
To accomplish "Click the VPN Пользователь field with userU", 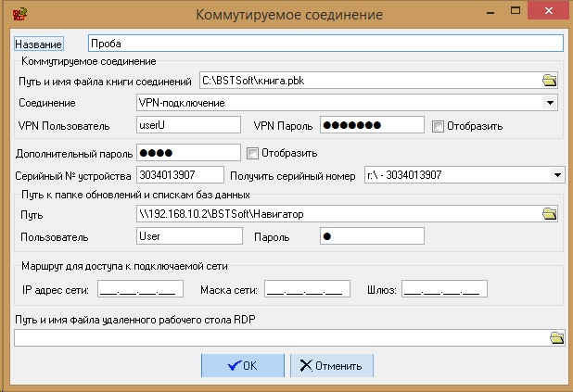I will [x=188, y=125].
